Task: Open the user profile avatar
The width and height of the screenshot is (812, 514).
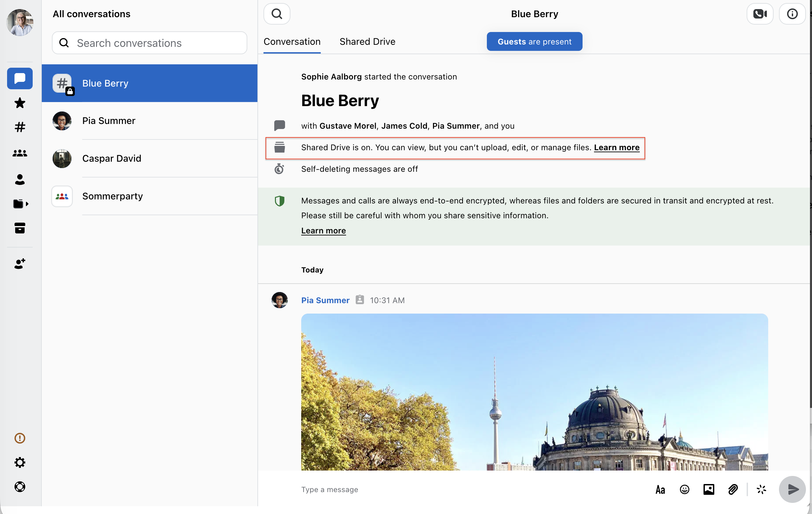Action: pos(20,23)
